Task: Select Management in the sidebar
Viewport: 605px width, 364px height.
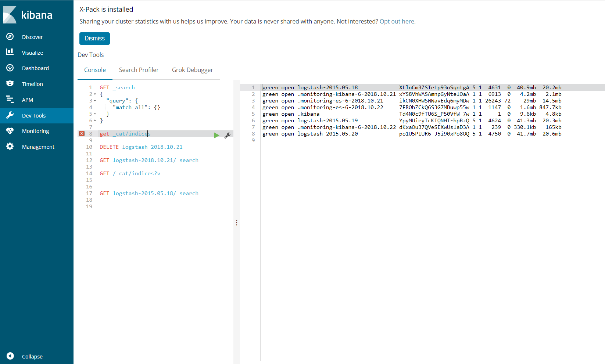Action: click(38, 147)
